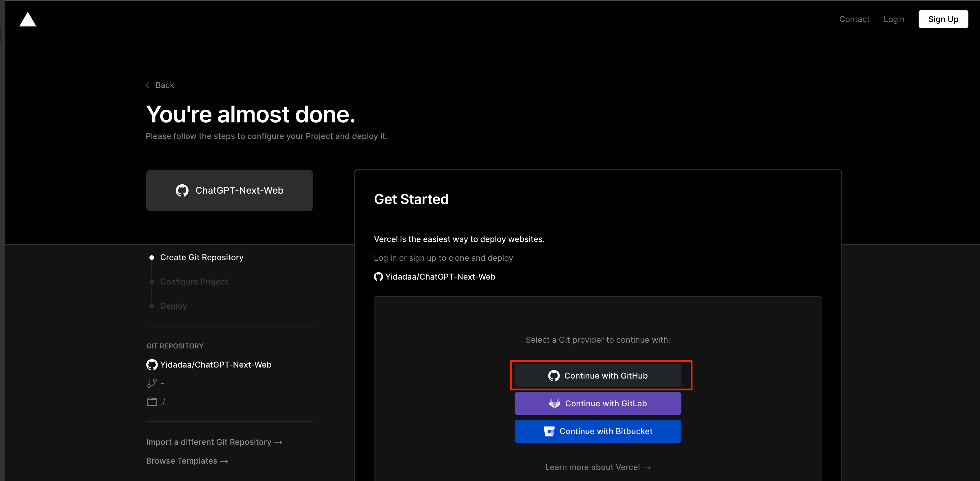
Task: Click GitHub icon in ChatGPT-Next-Web card
Action: coord(182,190)
